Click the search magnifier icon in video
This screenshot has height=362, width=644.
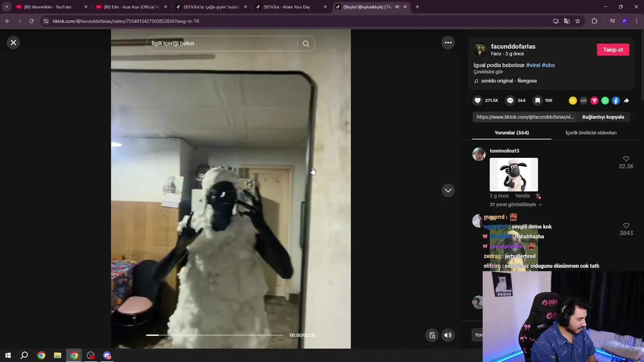click(x=306, y=44)
